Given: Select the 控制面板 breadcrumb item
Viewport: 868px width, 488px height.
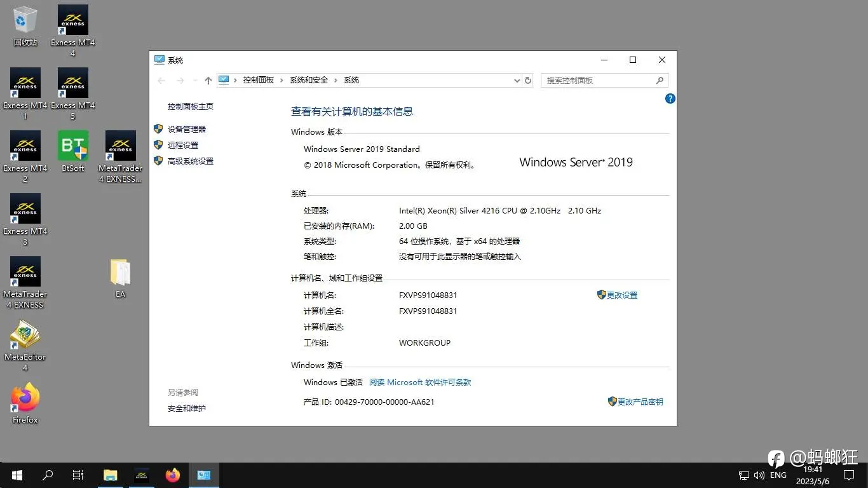Looking at the screenshot, I should pyautogui.click(x=259, y=80).
